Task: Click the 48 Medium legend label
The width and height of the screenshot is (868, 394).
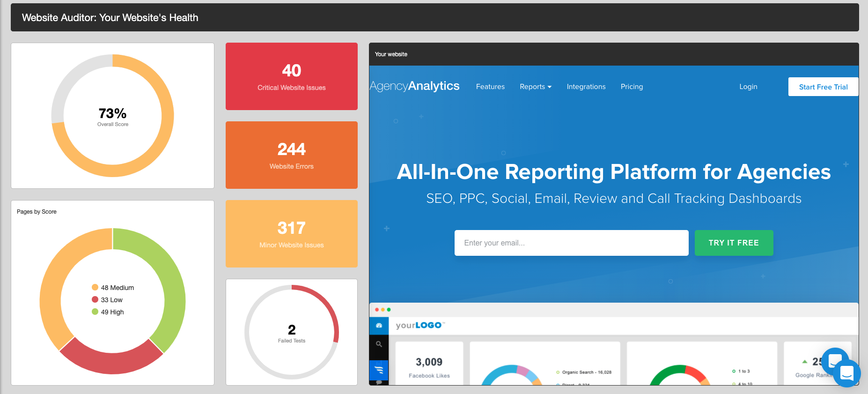Action: (x=118, y=288)
